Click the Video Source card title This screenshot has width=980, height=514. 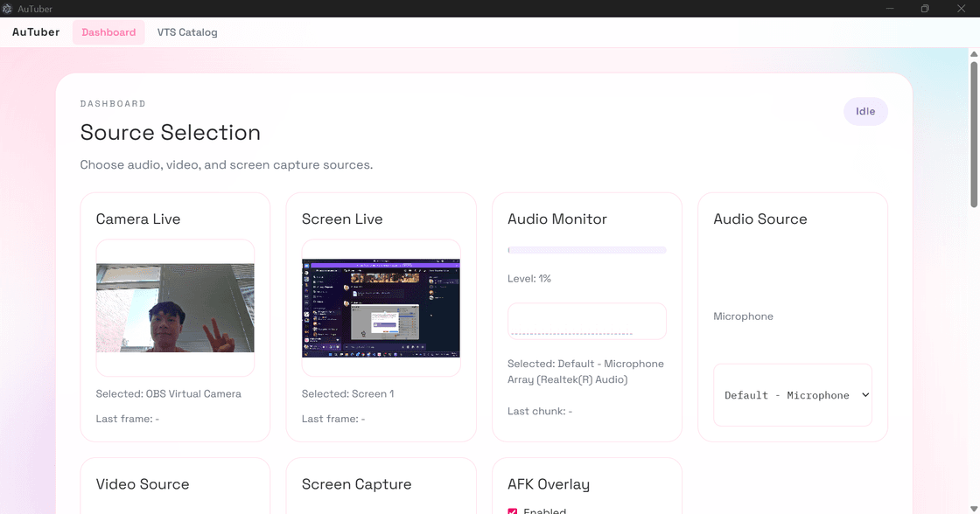[143, 484]
